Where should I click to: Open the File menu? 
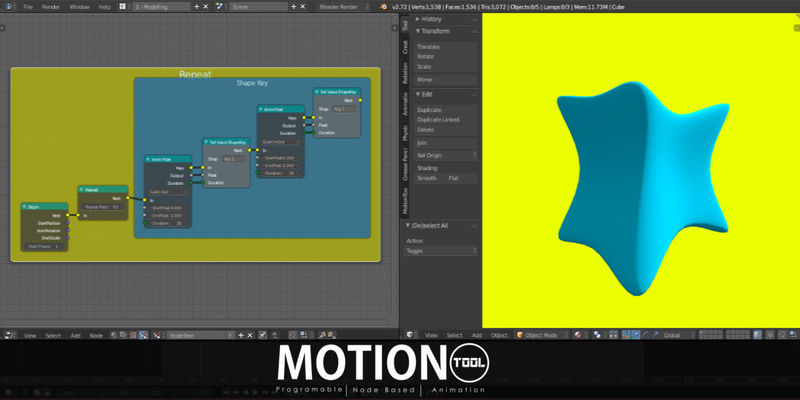(x=29, y=7)
